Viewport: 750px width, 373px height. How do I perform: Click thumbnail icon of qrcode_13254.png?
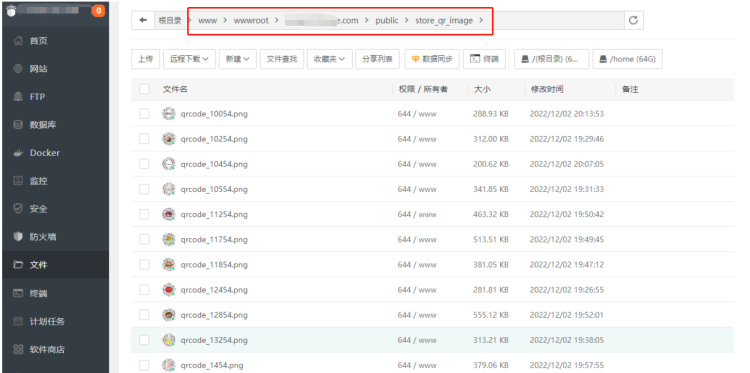tap(169, 340)
